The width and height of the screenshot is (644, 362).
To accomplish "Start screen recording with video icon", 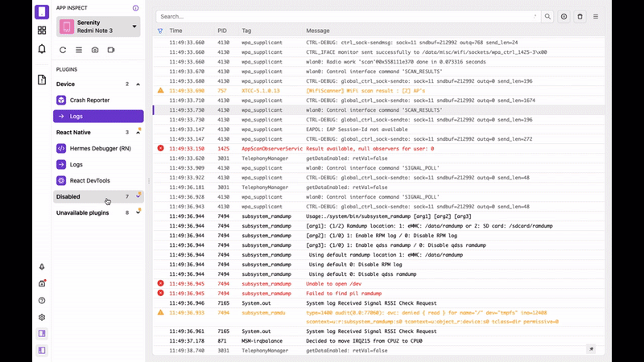I will click(x=111, y=50).
